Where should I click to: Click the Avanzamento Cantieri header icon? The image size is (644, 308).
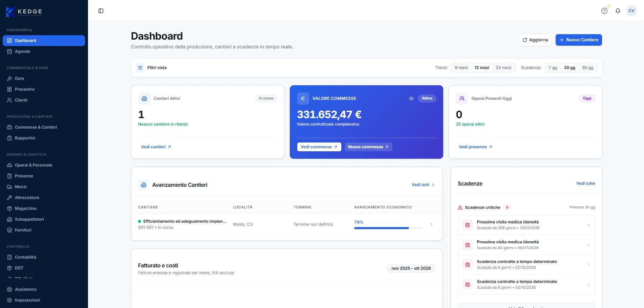click(144, 185)
